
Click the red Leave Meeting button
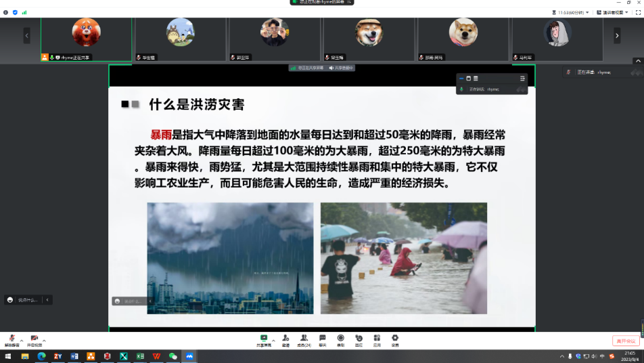click(624, 341)
